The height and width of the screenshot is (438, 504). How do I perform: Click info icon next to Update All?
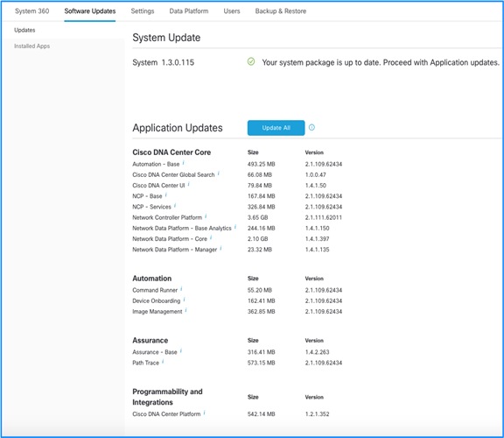311,127
